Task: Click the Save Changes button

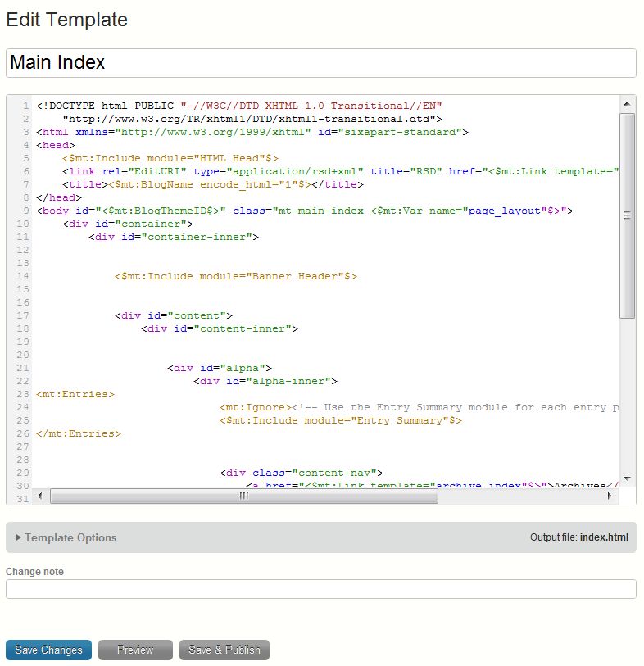Action: click(48, 650)
